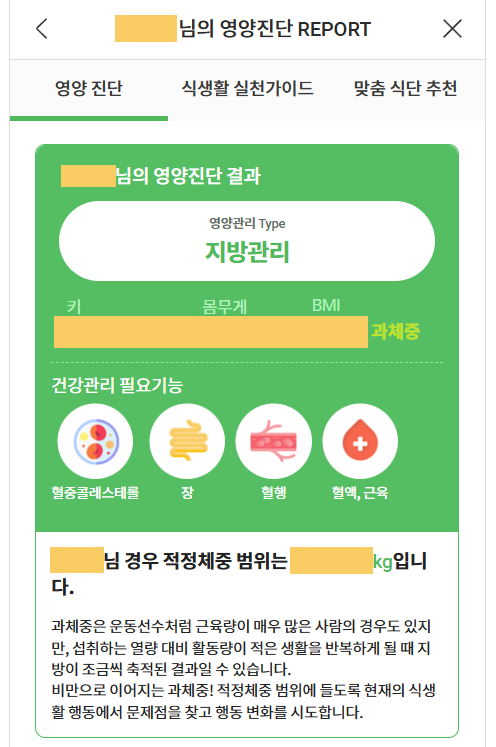Select the 영양 진단 tab

pos(89,89)
